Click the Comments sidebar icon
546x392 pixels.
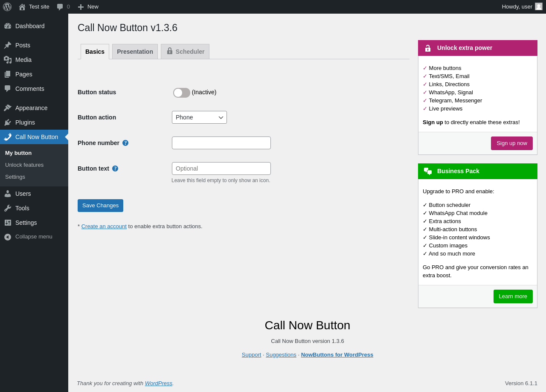8,89
